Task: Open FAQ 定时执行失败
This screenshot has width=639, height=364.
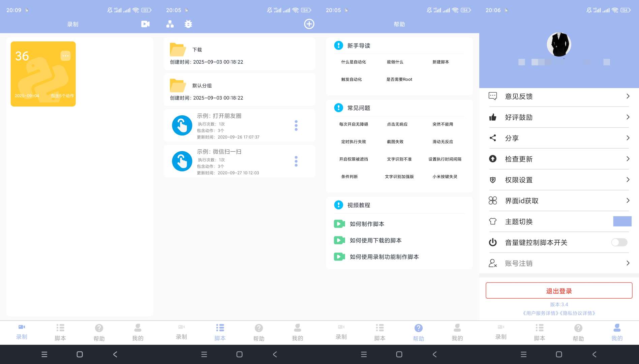Action: (354, 142)
